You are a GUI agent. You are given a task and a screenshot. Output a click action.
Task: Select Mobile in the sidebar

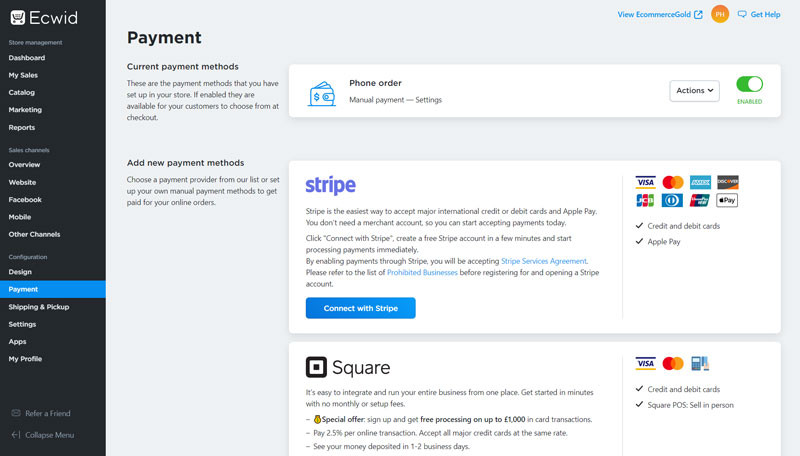tap(19, 217)
